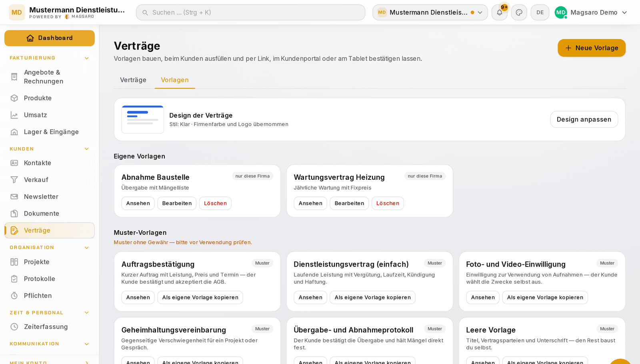Click the Zeiterfassung clock icon
Viewport: 640px width, 364px height.
(14, 327)
